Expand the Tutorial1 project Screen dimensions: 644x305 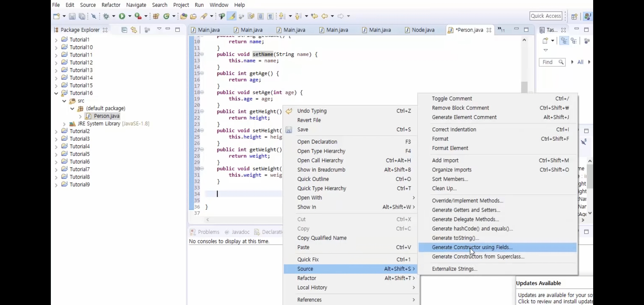click(x=56, y=40)
